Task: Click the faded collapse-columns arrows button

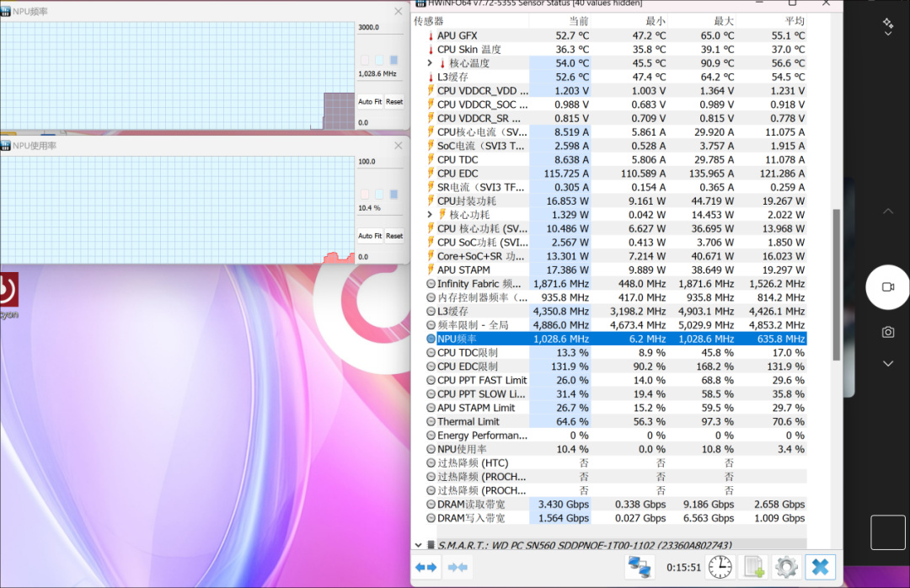Action: coord(458,567)
